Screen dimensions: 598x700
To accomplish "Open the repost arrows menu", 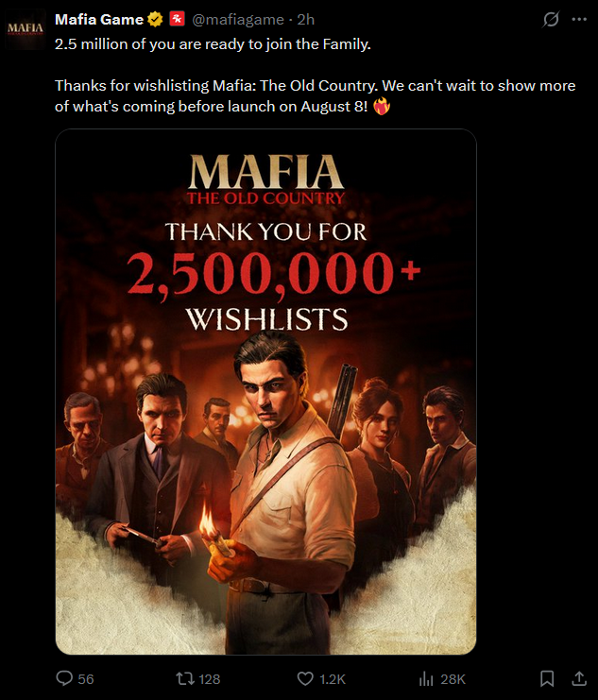I will 185,679.
